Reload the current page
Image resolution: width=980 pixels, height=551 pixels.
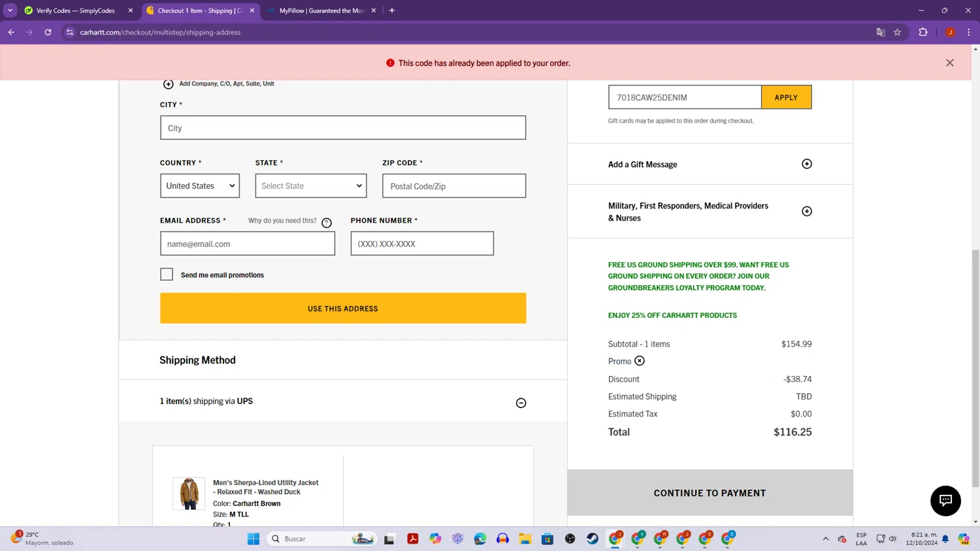(x=48, y=32)
